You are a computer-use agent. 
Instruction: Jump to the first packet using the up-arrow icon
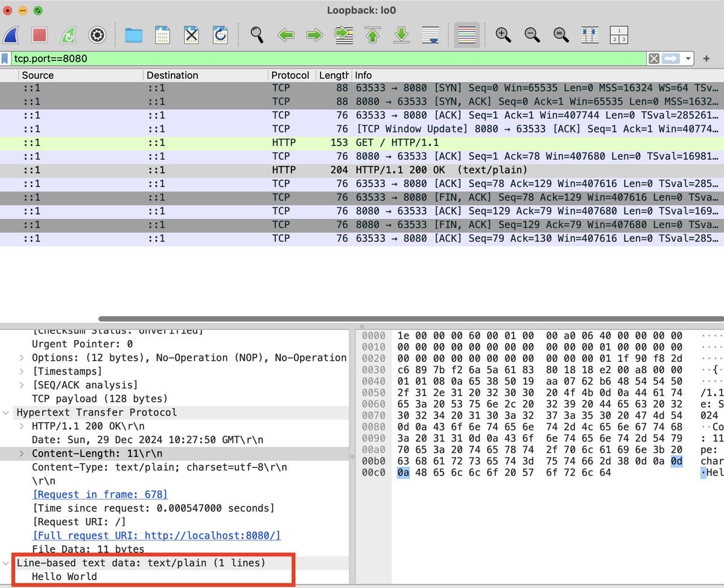point(373,35)
